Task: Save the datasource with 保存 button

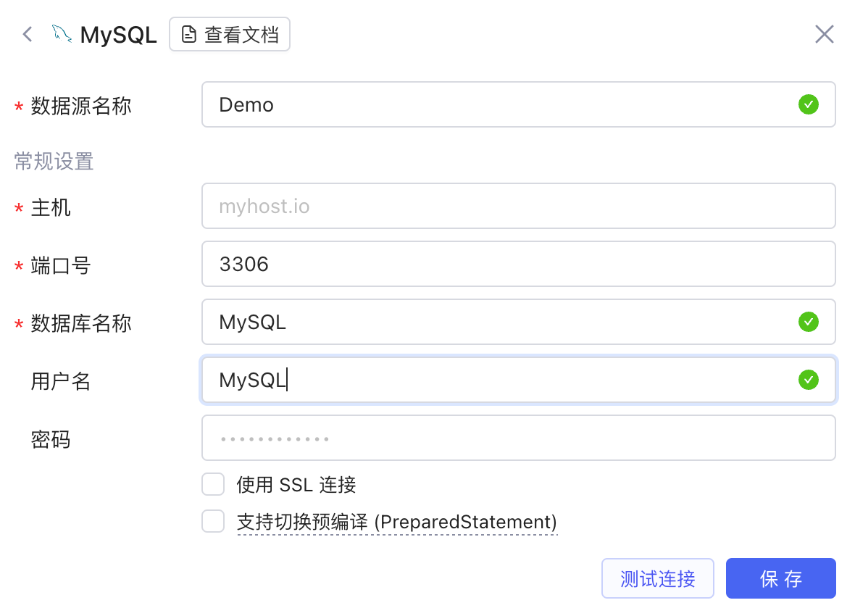Action: (781, 579)
